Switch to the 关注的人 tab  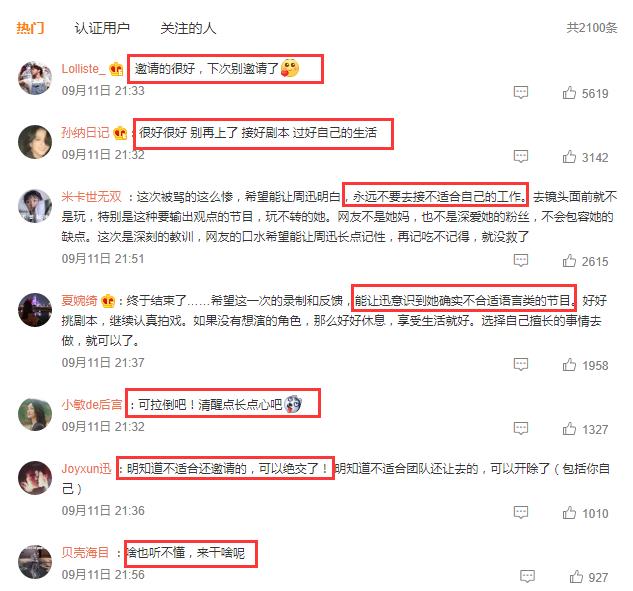click(x=188, y=28)
